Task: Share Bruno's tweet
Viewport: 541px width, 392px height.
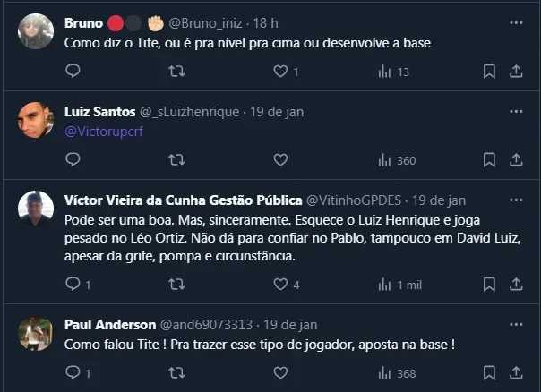Action: pyautogui.click(x=515, y=72)
